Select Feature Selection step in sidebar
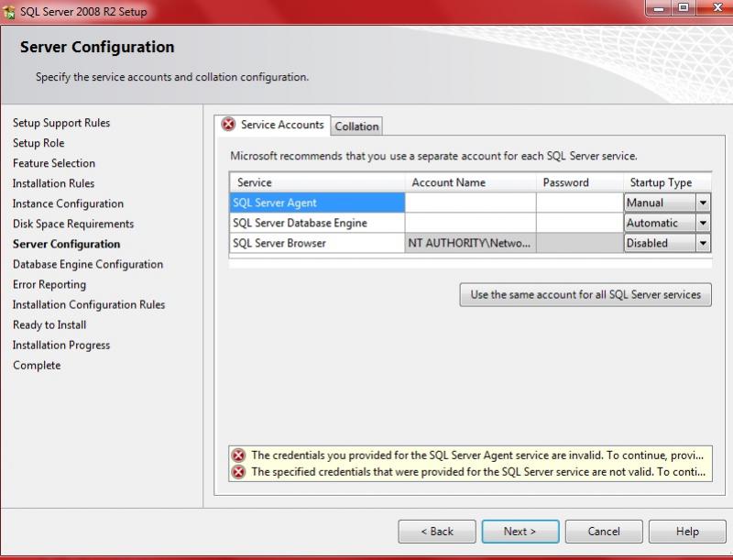 (x=54, y=163)
